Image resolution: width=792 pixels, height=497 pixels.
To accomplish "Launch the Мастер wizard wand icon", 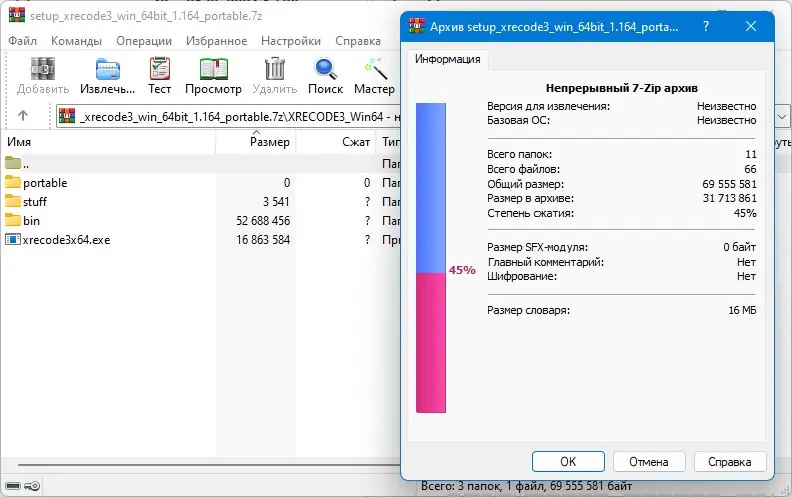I will [375, 69].
